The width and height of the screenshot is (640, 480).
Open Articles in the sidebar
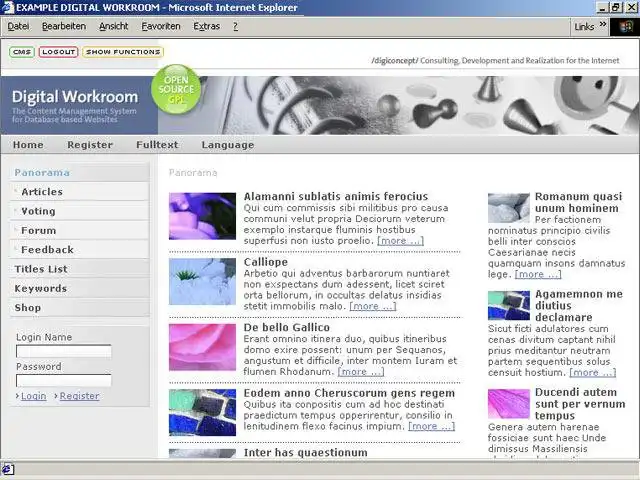point(79,192)
